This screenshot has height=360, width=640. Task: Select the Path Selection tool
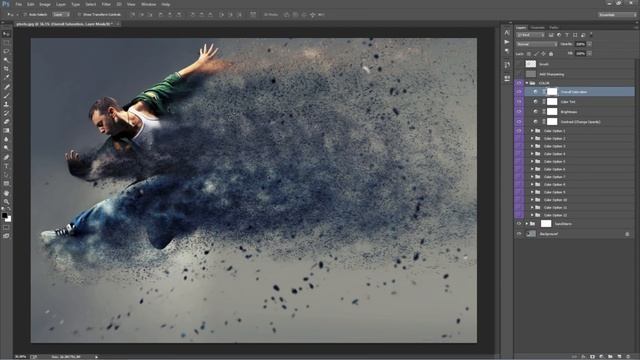[x=6, y=175]
